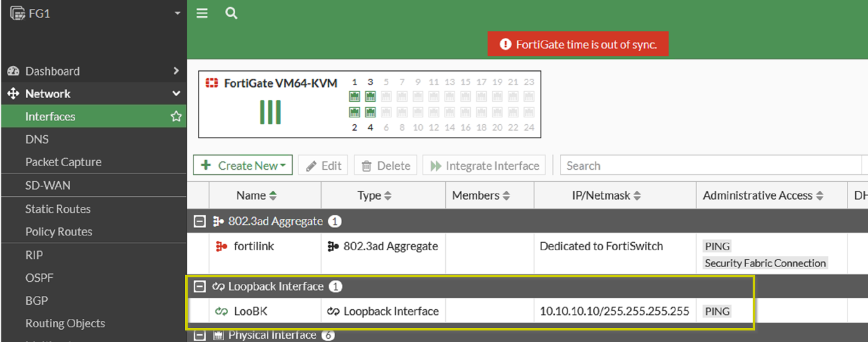This screenshot has width=868, height=342.
Task: Select greyed port 23 on the faceplate
Action: click(x=528, y=97)
